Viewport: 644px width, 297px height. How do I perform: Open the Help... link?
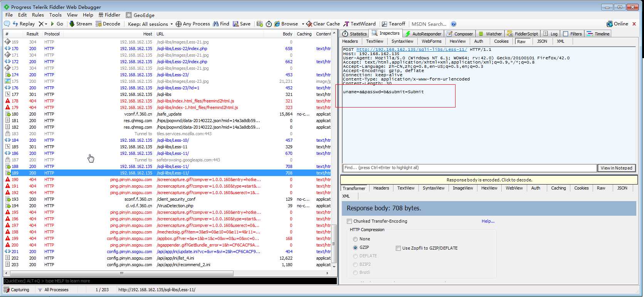[x=488, y=221]
